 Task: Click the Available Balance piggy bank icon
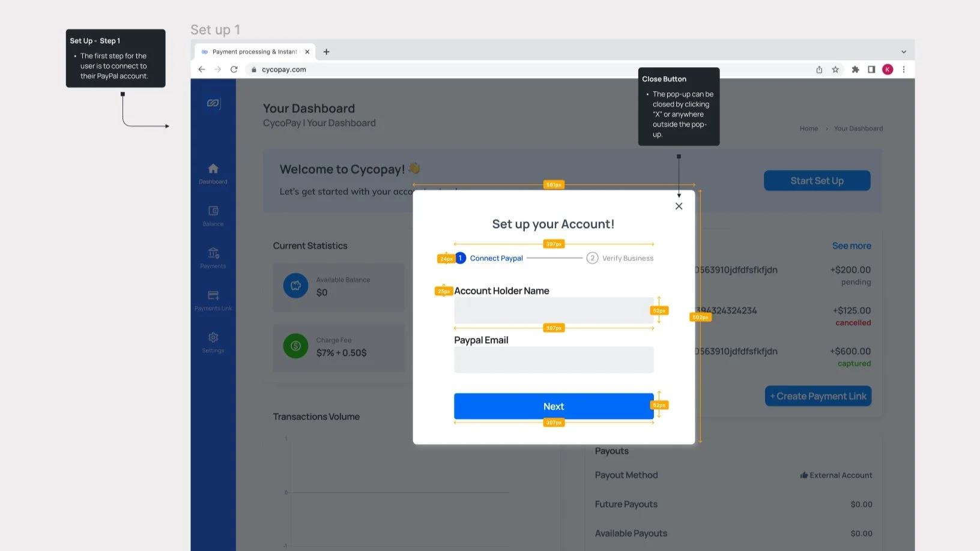click(295, 286)
